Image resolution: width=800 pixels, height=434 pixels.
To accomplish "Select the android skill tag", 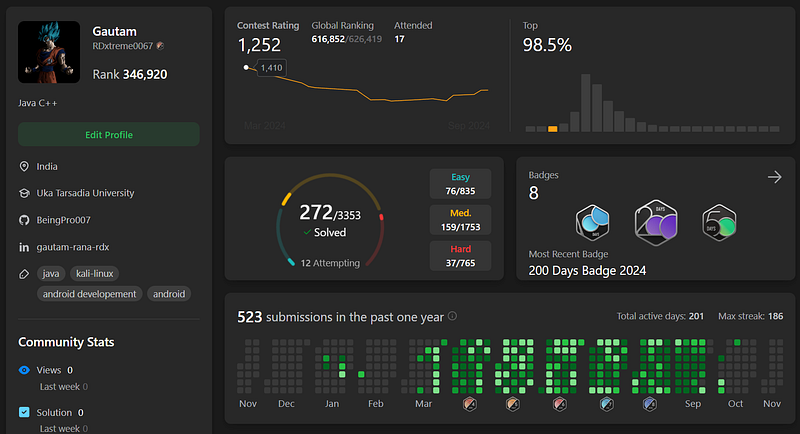I will 169,294.
